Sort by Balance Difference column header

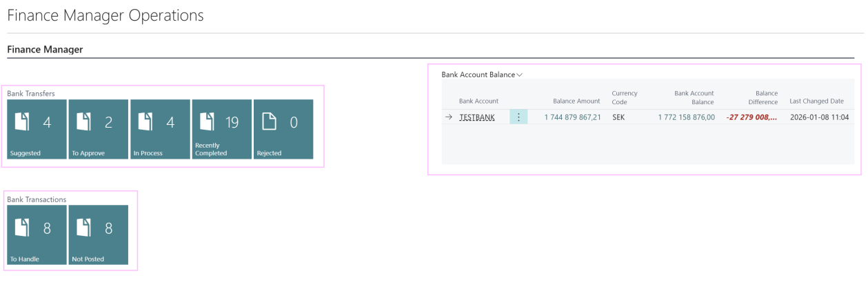[763, 97]
